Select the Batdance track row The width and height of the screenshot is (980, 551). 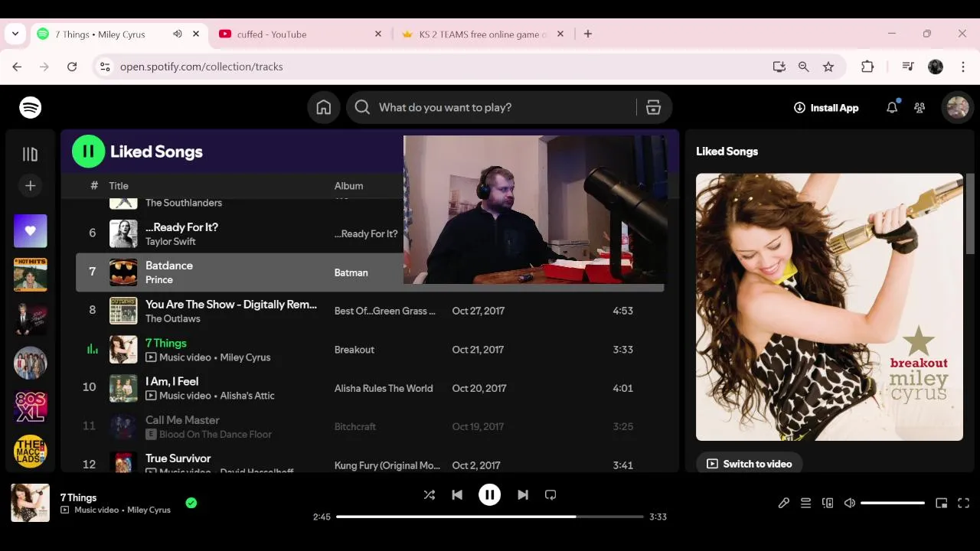370,272
